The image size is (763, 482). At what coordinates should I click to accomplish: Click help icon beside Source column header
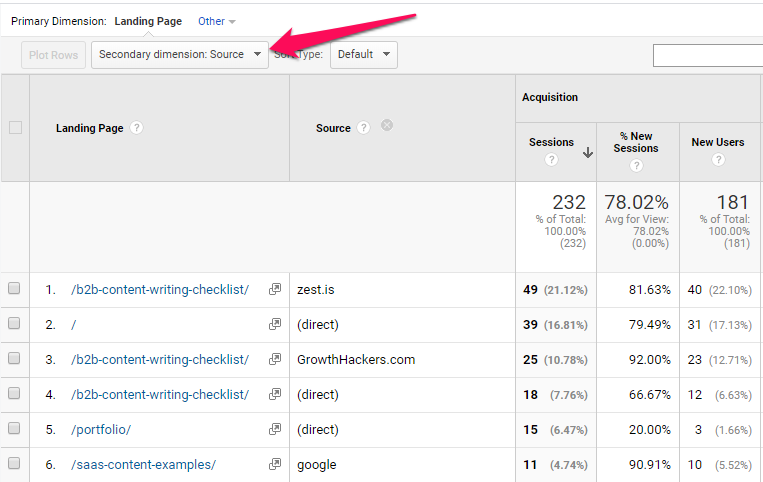(x=364, y=128)
